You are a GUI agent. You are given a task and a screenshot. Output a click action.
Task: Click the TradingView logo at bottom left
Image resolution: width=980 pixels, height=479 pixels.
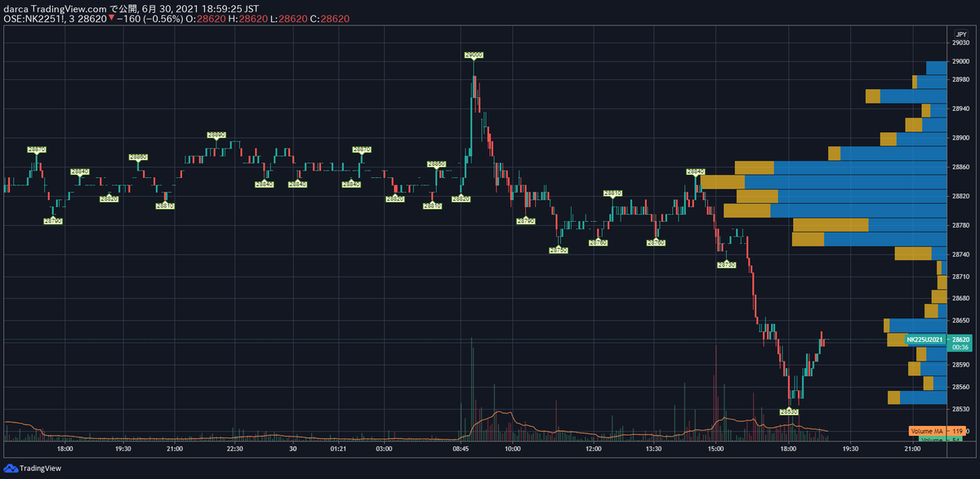pos(33,468)
